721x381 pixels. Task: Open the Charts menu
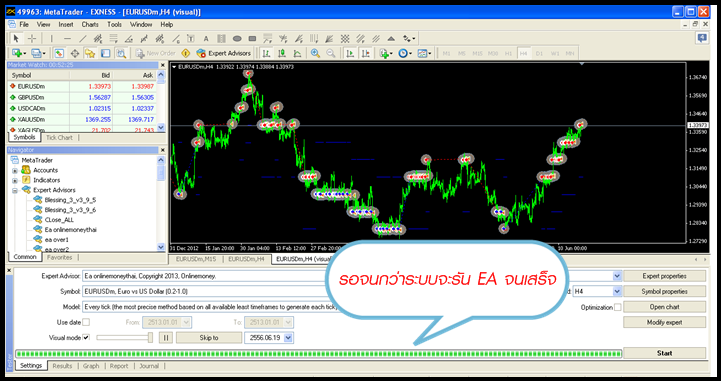[x=90, y=24]
